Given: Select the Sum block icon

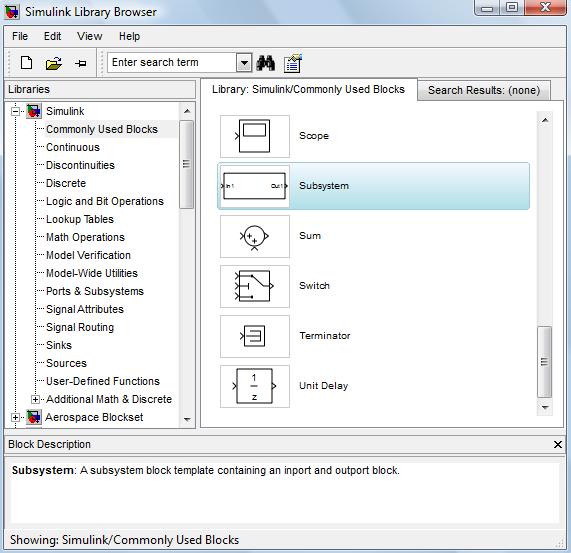Looking at the screenshot, I should pyautogui.click(x=255, y=236).
